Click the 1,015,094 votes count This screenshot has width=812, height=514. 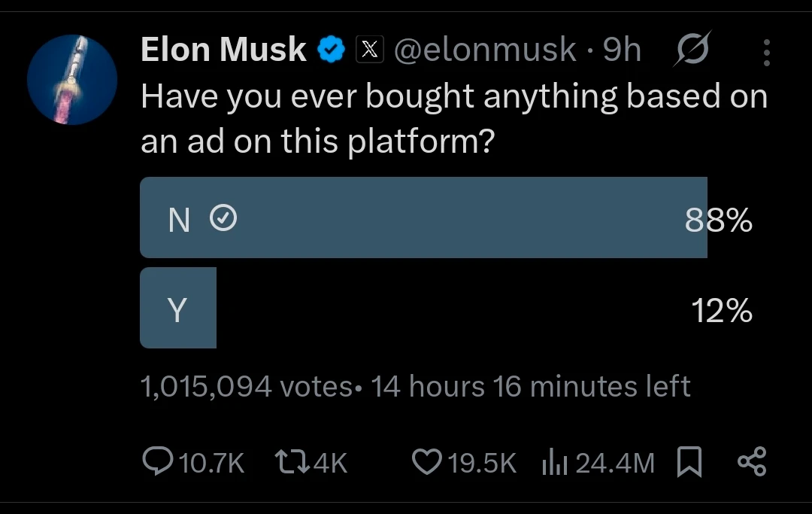pyautogui.click(x=246, y=387)
